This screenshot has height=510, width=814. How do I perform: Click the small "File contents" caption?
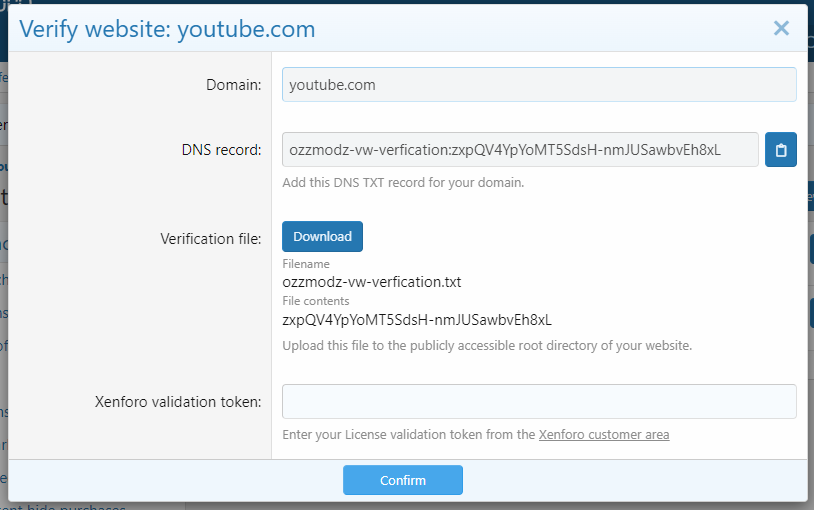click(x=316, y=301)
